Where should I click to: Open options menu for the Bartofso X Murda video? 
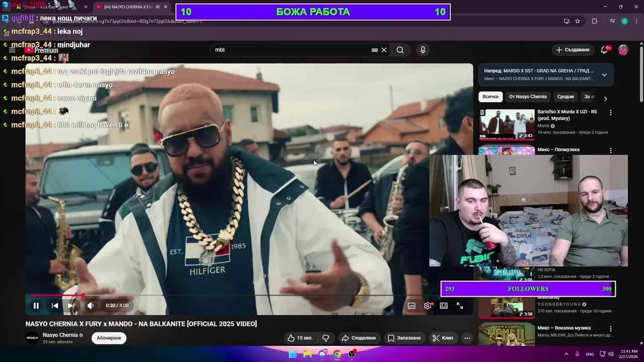coord(611,113)
